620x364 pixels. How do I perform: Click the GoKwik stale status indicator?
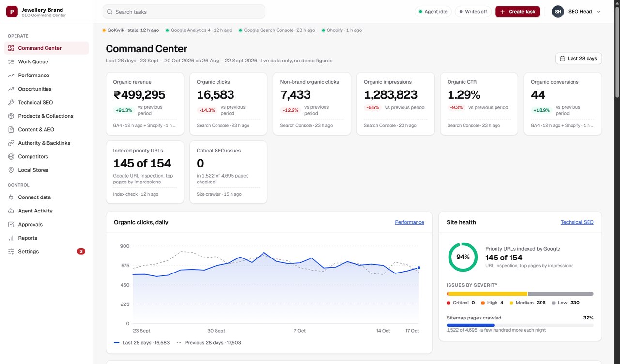click(x=130, y=30)
